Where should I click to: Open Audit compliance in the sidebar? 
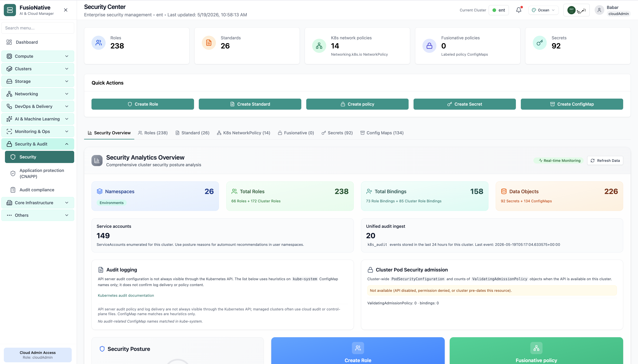(40, 190)
